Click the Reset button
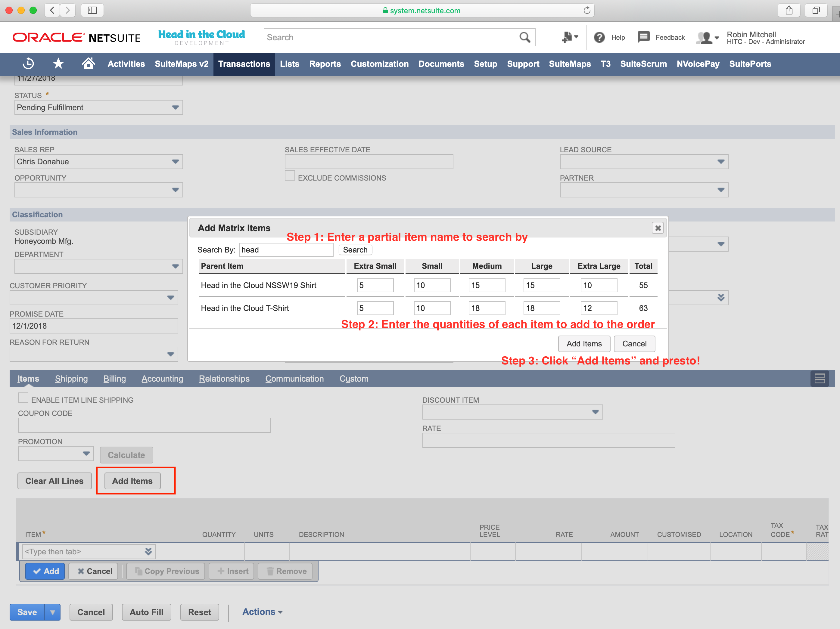Image resolution: width=840 pixels, height=629 pixels. [199, 612]
